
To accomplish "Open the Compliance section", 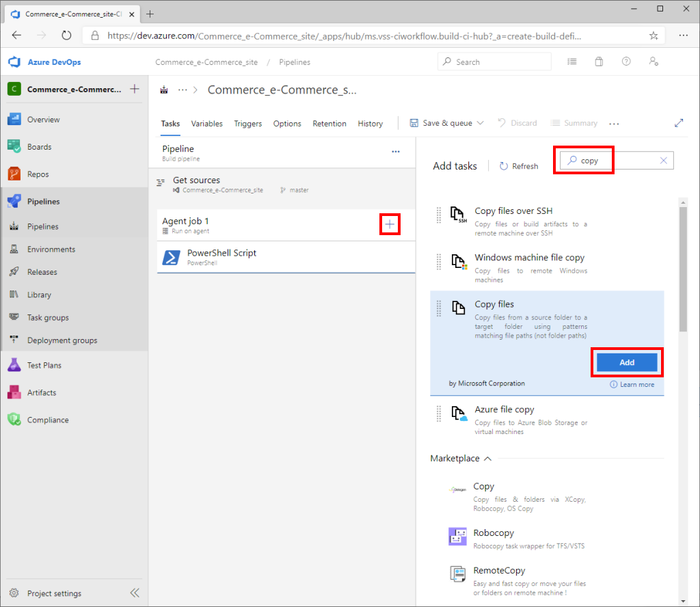I will coord(47,419).
